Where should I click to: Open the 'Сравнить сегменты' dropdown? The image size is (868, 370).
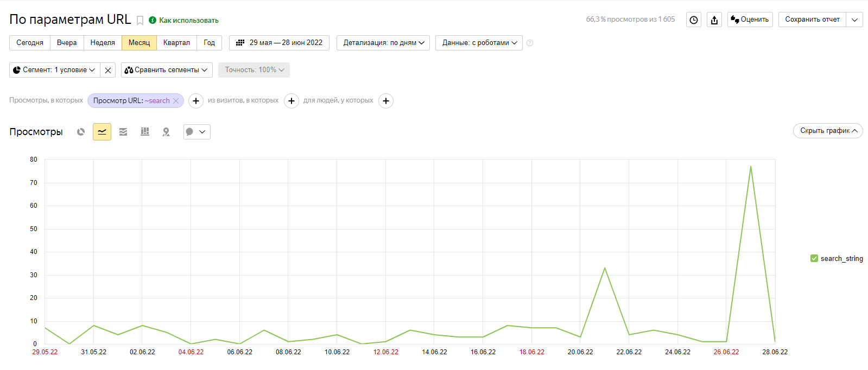167,70
